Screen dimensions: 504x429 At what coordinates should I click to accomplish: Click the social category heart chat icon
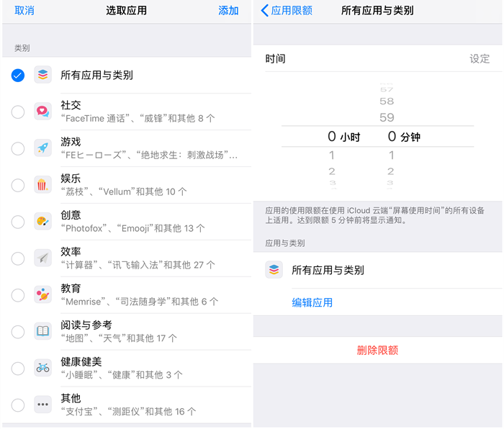(x=43, y=112)
